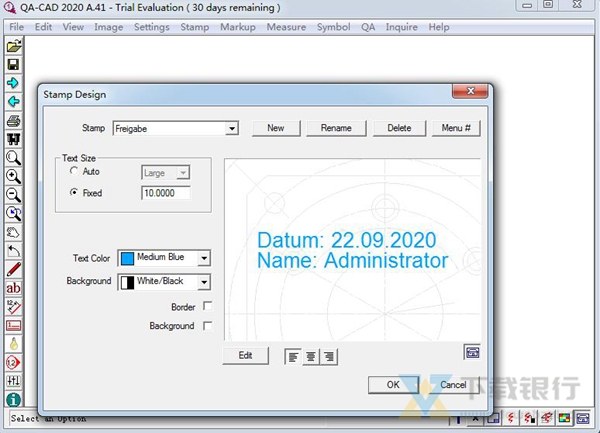The height and width of the screenshot is (433, 600).
Task: Click the save floppy disk icon
Action: [14, 65]
